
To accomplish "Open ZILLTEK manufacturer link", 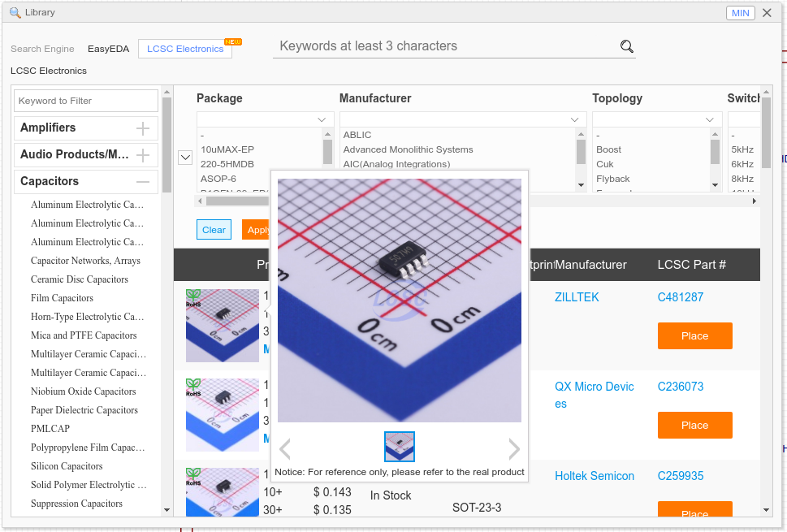I will pyautogui.click(x=577, y=297).
